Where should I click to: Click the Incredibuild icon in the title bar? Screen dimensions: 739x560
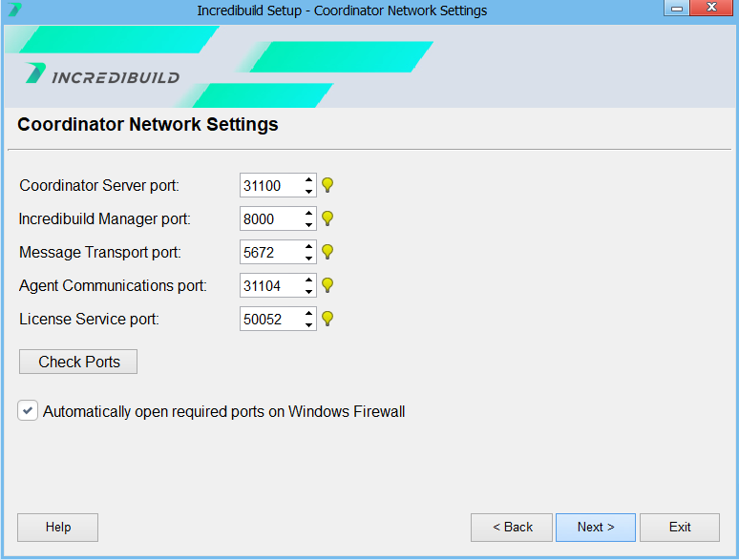[14, 10]
